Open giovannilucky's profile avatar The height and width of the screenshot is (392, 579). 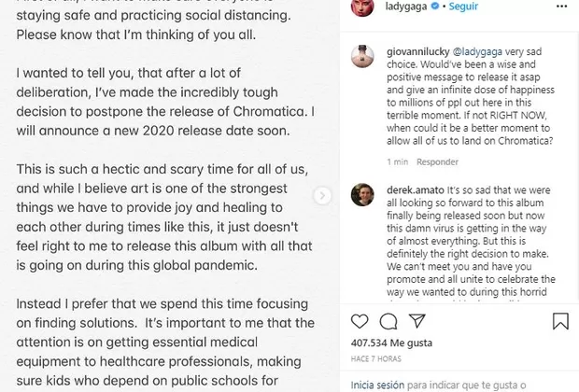click(x=361, y=55)
